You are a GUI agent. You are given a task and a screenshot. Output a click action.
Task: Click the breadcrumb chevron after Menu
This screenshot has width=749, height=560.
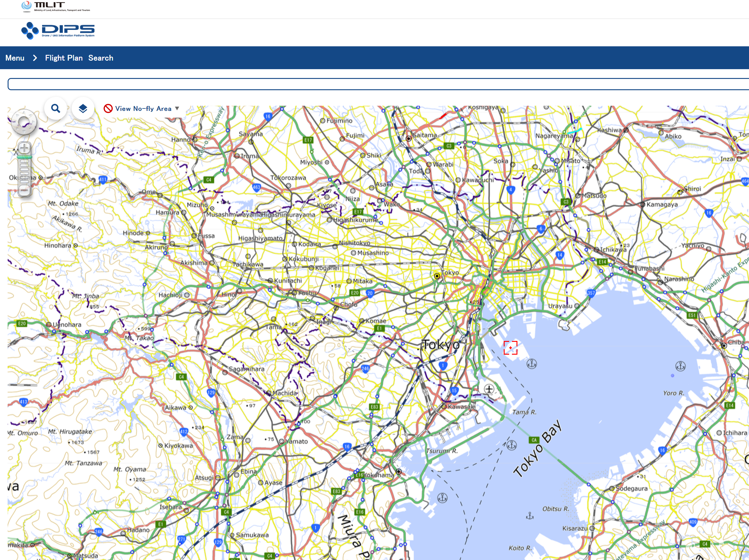[35, 58]
